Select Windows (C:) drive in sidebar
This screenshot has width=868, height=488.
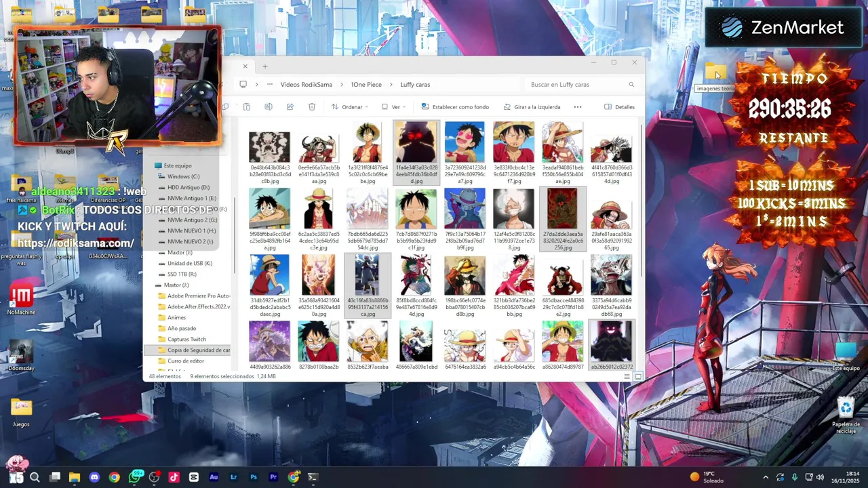click(183, 176)
